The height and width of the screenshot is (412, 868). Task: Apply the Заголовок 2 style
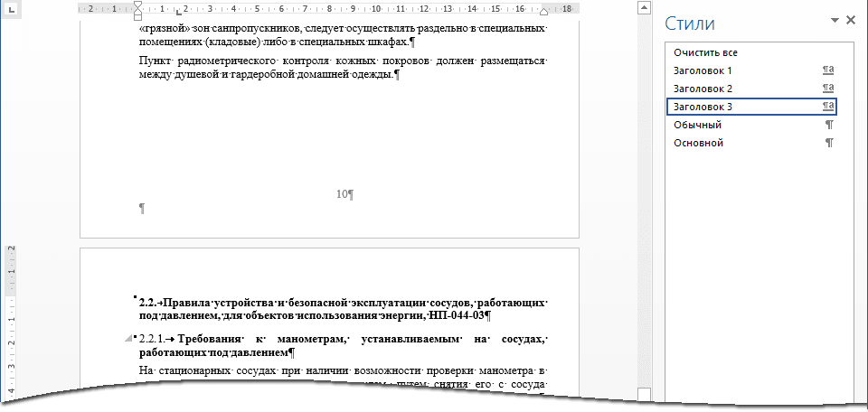tap(703, 89)
